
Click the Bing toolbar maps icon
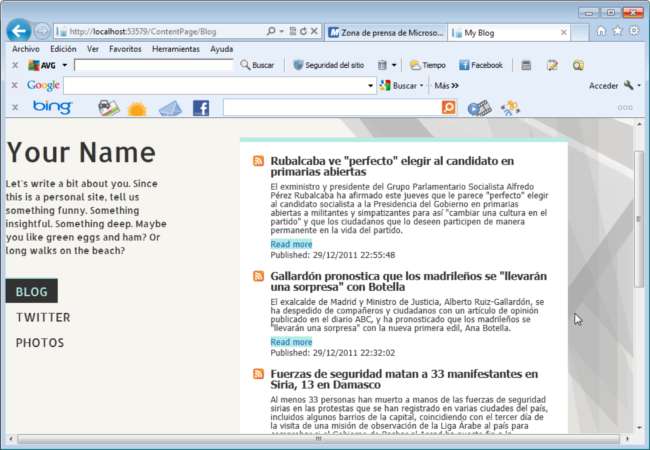tap(109, 108)
